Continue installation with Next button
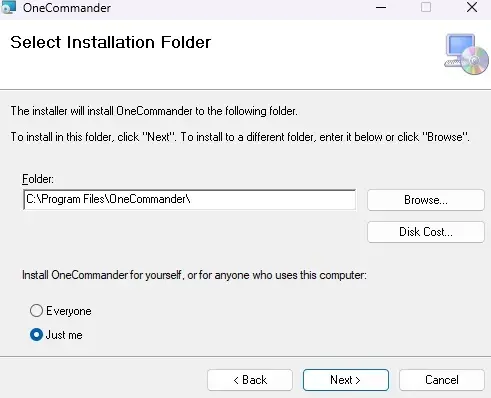 pos(346,380)
